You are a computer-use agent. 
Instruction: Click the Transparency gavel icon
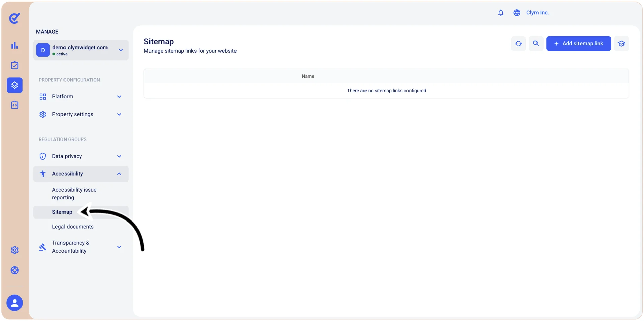point(42,247)
